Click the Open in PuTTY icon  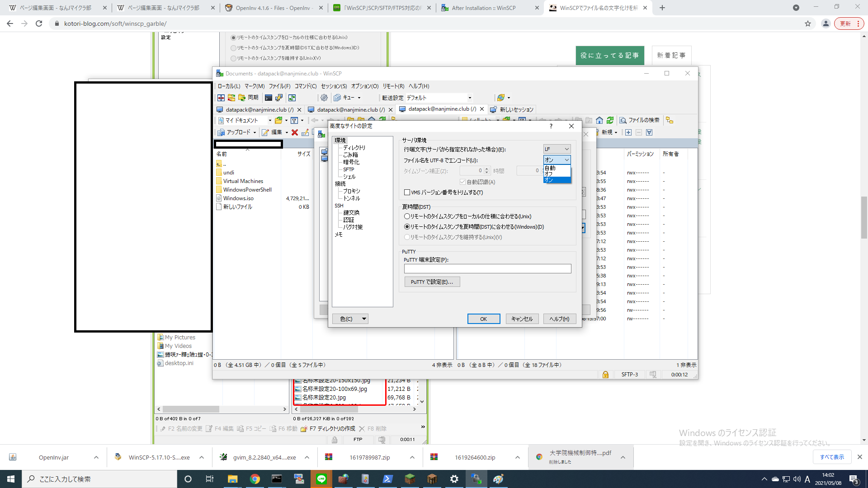point(279,98)
